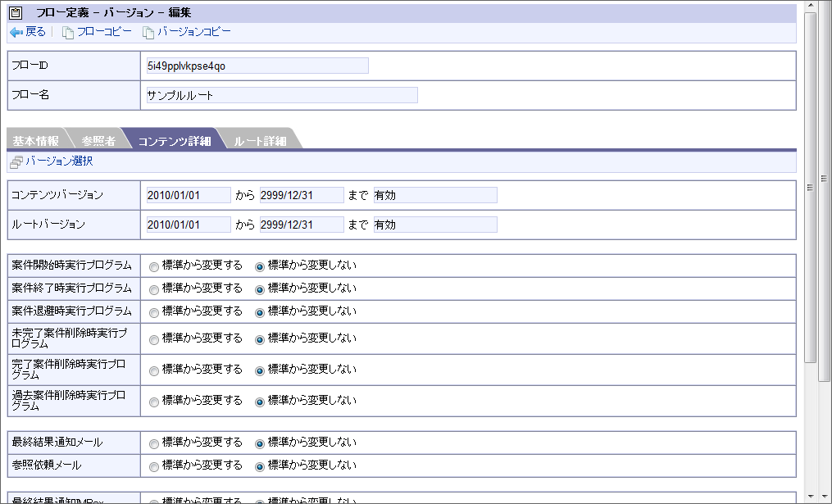Click the 参照依頼メール row label
832x504 pixels.
pos(47,465)
